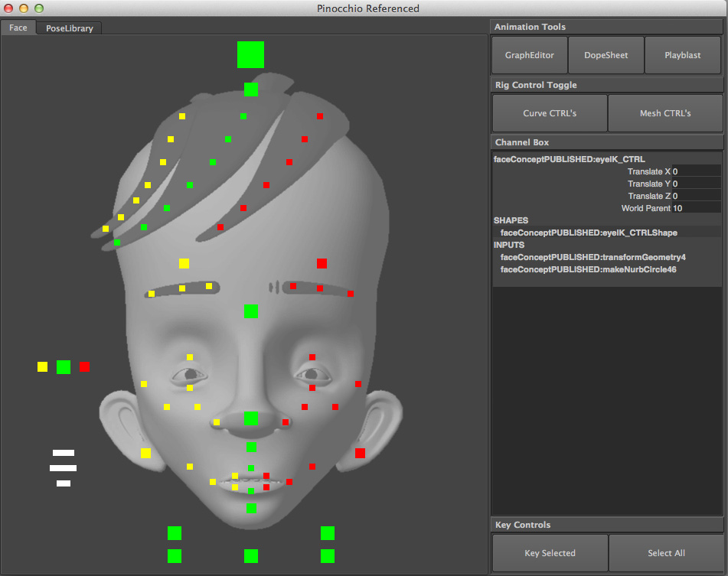The width and height of the screenshot is (728, 576).
Task: Click green control just below the nose
Action: pos(251,447)
